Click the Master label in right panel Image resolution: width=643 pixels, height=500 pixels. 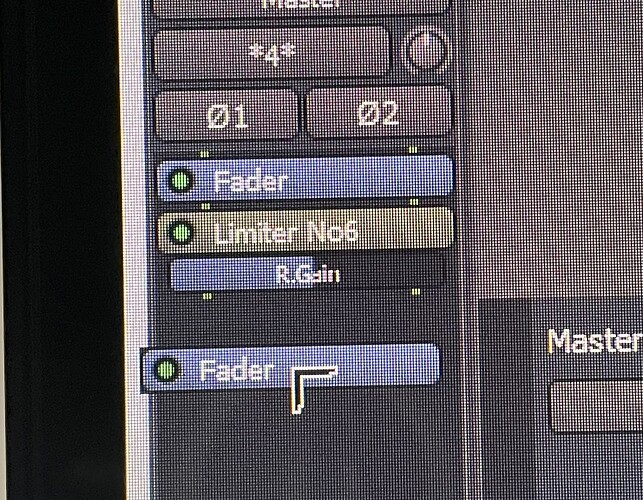(595, 342)
